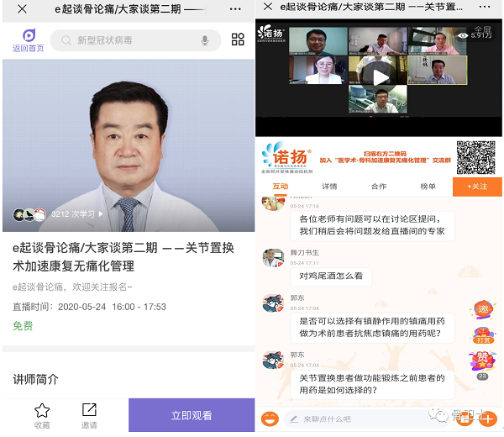Switch to the 合作 tab

click(379, 186)
